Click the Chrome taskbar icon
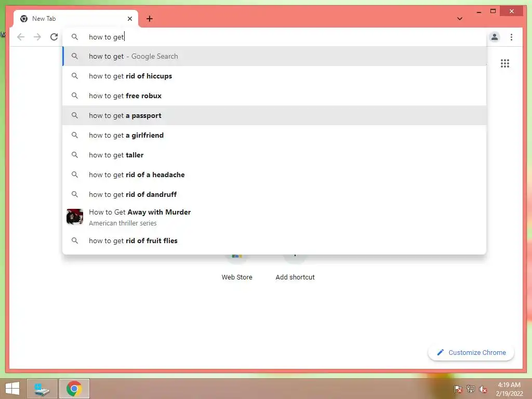The image size is (532, 399). click(x=74, y=389)
